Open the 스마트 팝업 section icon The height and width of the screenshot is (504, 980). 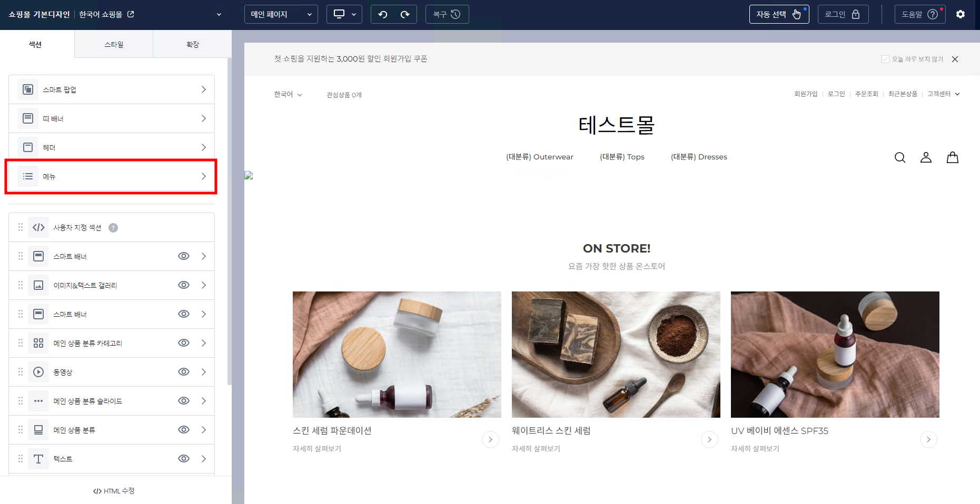[x=28, y=89]
